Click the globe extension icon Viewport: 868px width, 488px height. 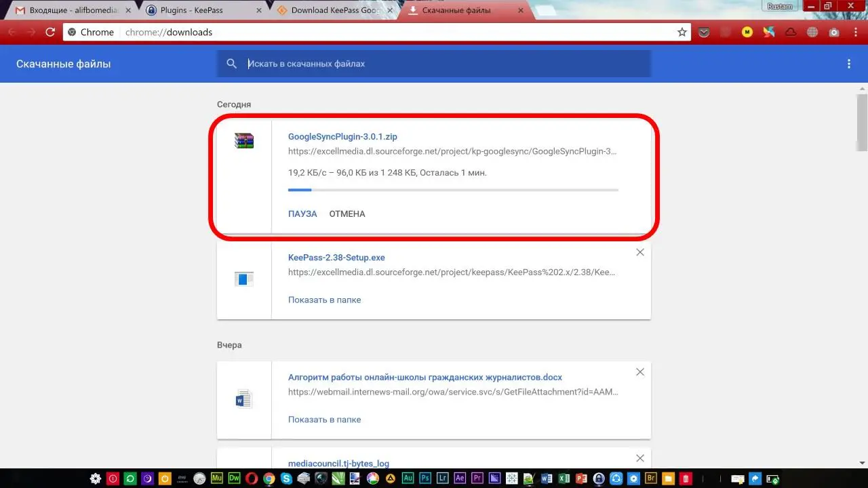[x=812, y=32]
